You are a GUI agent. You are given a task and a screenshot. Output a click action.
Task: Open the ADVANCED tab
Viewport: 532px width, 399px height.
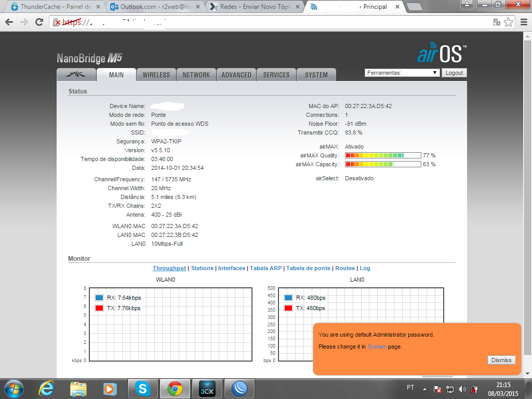[236, 75]
